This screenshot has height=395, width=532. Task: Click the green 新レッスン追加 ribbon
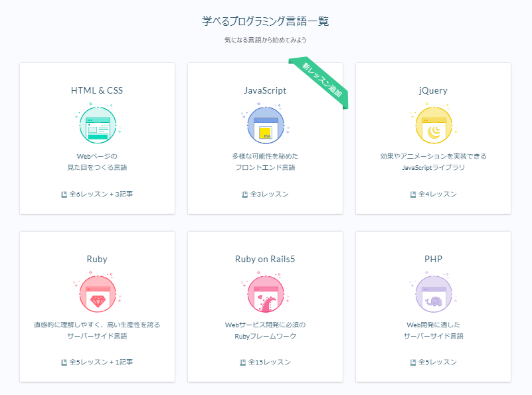319,82
